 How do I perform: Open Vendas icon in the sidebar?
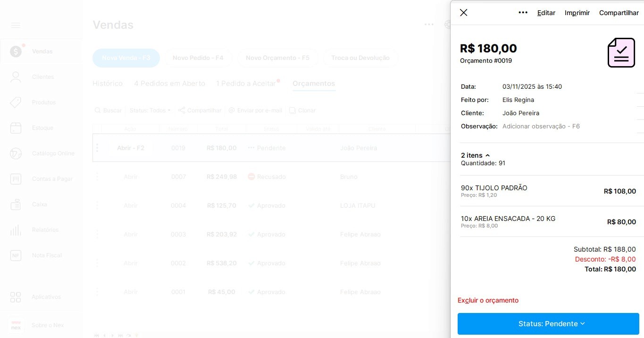(x=16, y=51)
